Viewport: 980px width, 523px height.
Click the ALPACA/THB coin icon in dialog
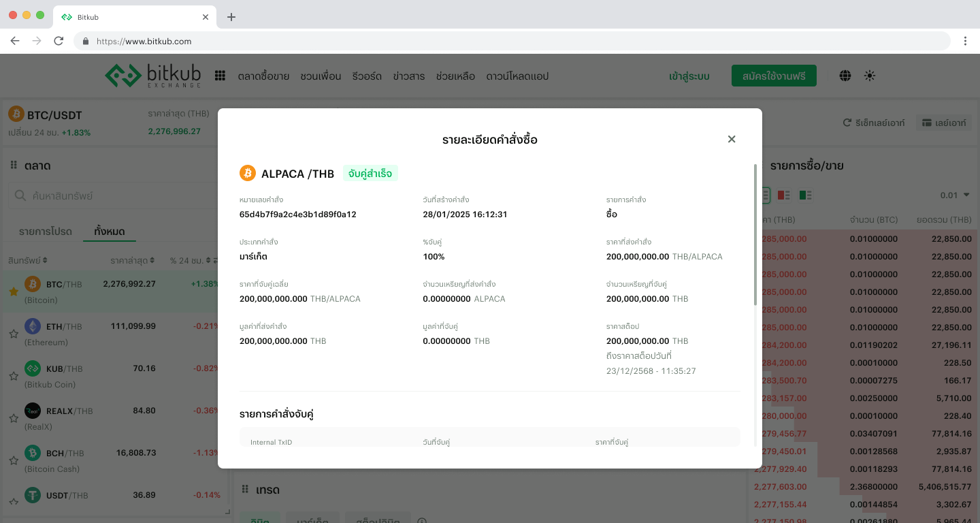248,173
